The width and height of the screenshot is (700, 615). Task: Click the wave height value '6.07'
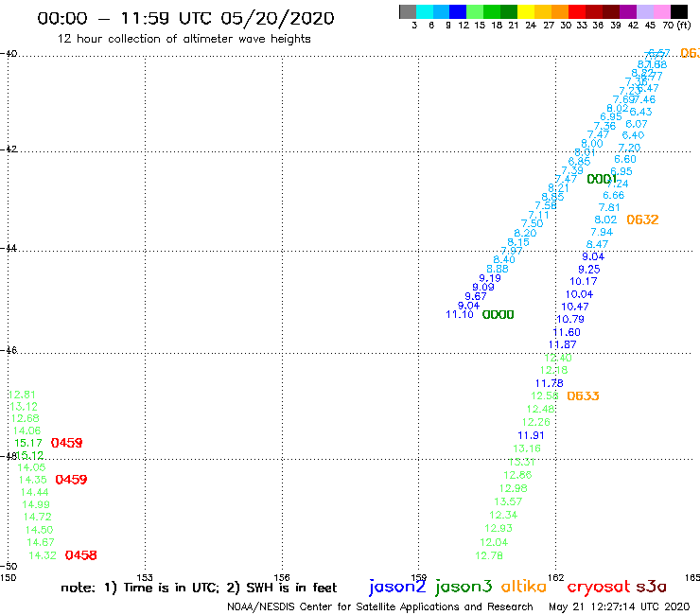(637, 124)
